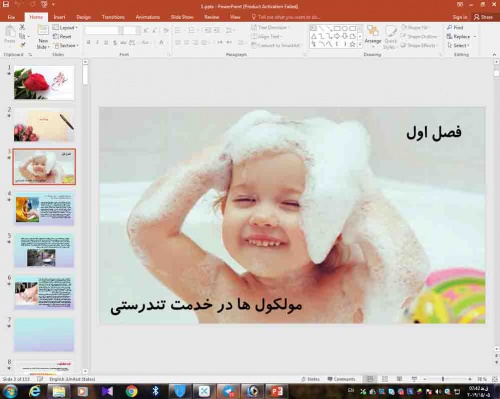Switch to the Transitions tab
Screen dimensions: 500x399
113,17
